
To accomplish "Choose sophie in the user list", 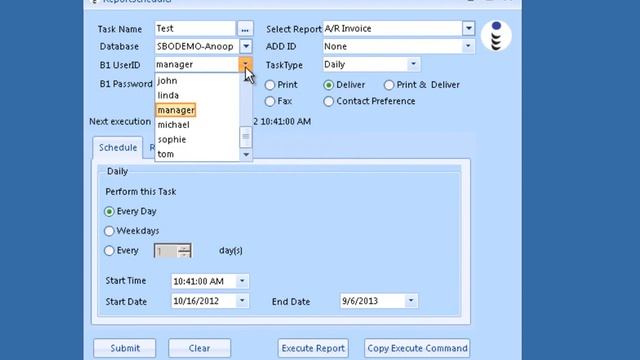I will (197, 140).
